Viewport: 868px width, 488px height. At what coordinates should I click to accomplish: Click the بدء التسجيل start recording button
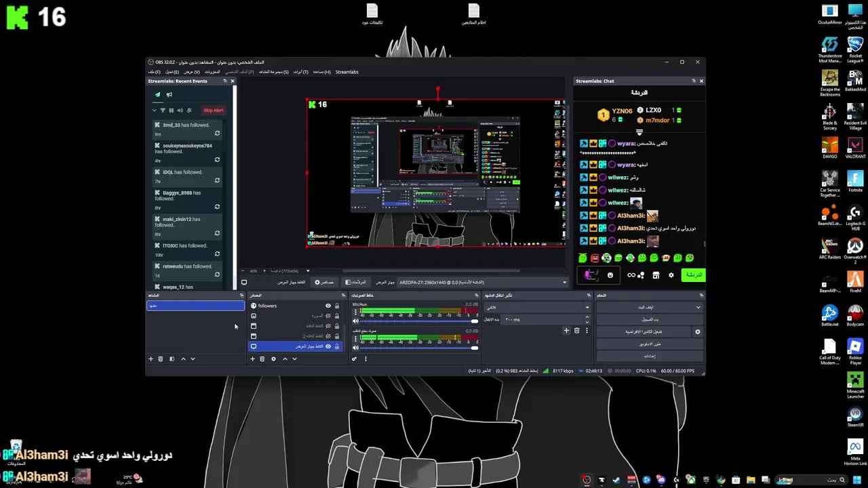coord(649,320)
